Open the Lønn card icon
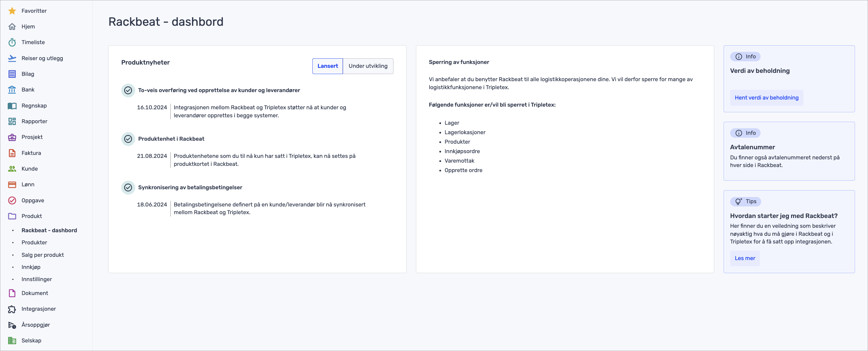868x351 pixels. [x=12, y=185]
